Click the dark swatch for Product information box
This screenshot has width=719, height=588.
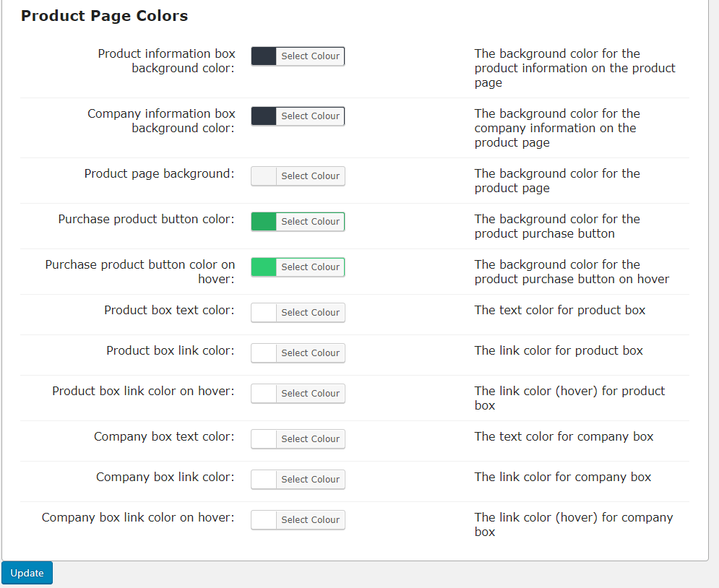tap(264, 56)
